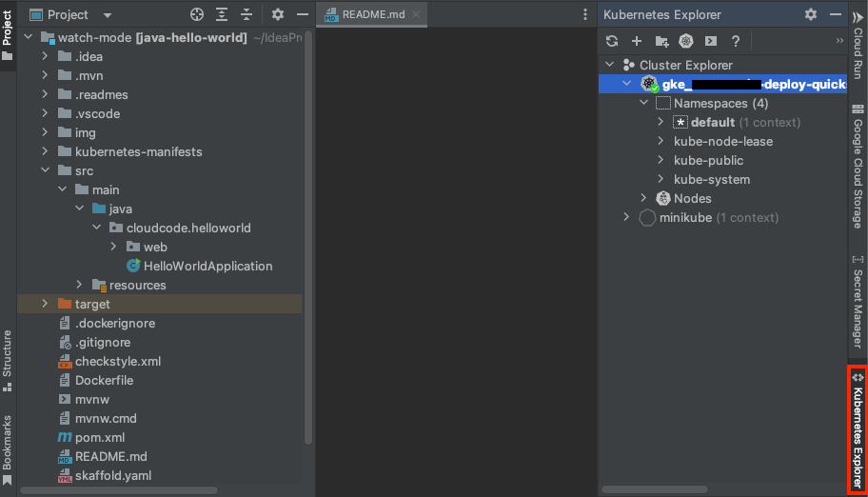The width and height of the screenshot is (868, 497).
Task: Collapse all items in Project panel
Action: (247, 14)
